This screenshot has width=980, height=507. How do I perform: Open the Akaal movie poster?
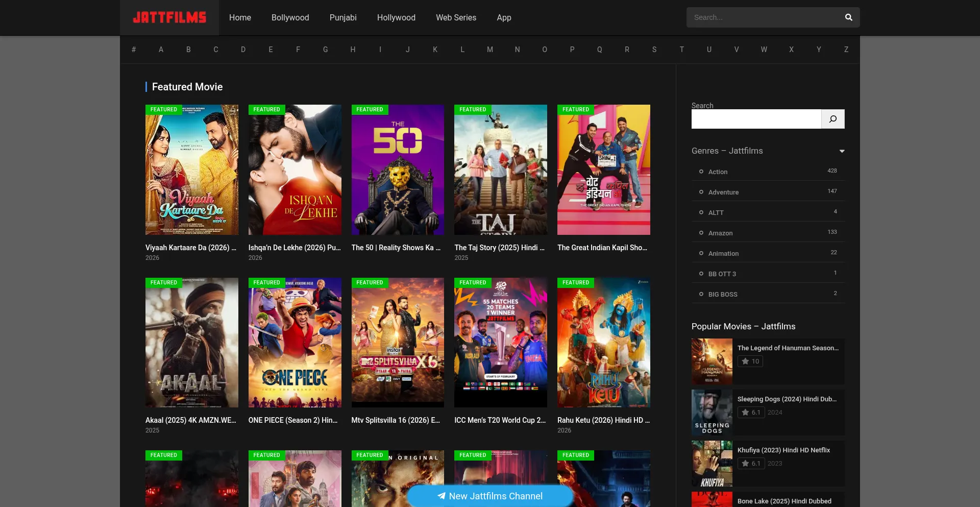tap(192, 343)
